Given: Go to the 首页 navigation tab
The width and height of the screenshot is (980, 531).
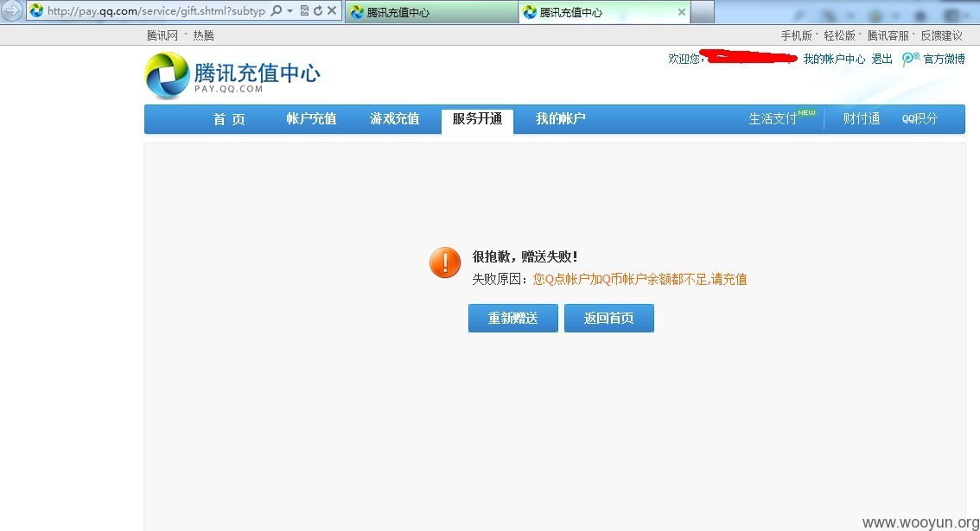Looking at the screenshot, I should 229,118.
